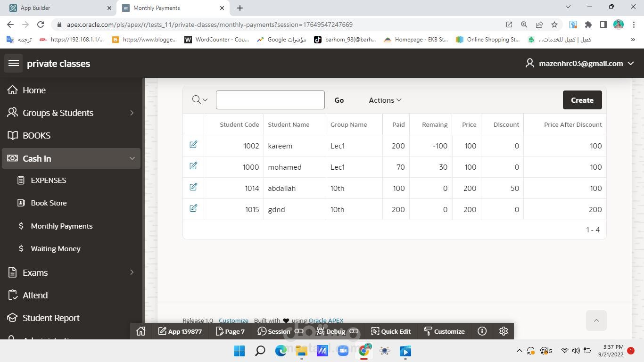Screen dimensions: 644x362
Task: Click the Discount column header
Action: pos(506,124)
